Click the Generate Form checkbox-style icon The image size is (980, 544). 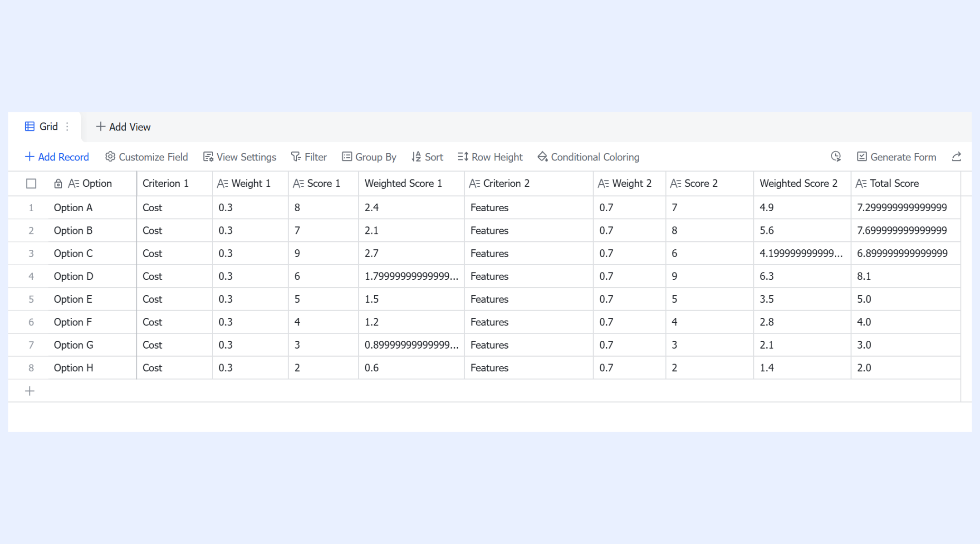[x=862, y=157]
